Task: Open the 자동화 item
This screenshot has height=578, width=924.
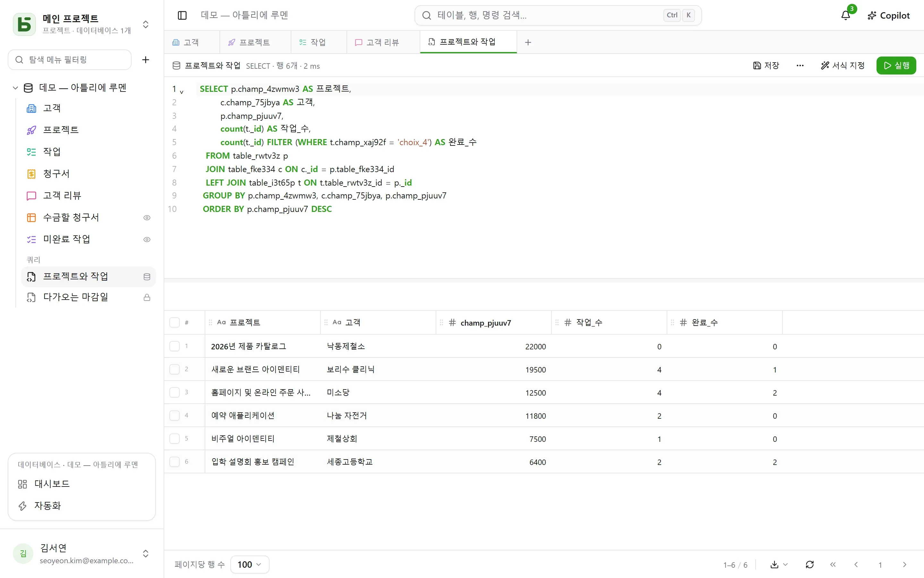Action: pos(82,506)
